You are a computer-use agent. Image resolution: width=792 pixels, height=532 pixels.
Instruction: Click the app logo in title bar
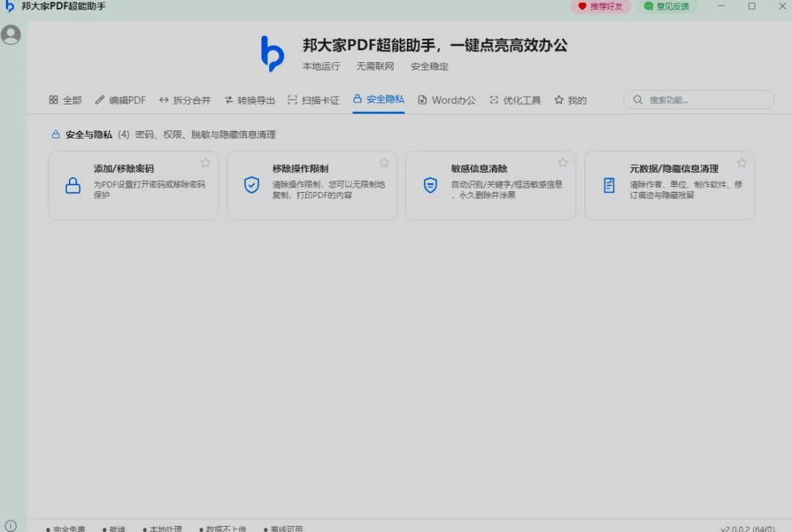[x=9, y=7]
